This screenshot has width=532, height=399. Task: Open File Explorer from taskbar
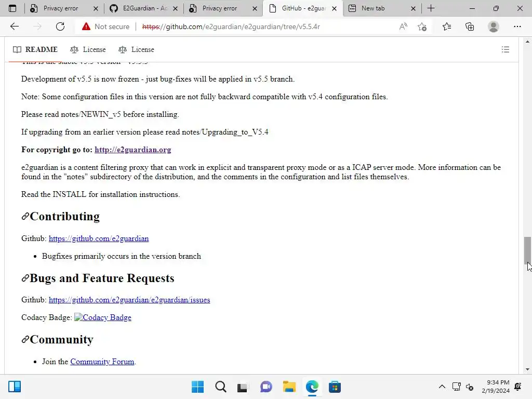coord(289,387)
